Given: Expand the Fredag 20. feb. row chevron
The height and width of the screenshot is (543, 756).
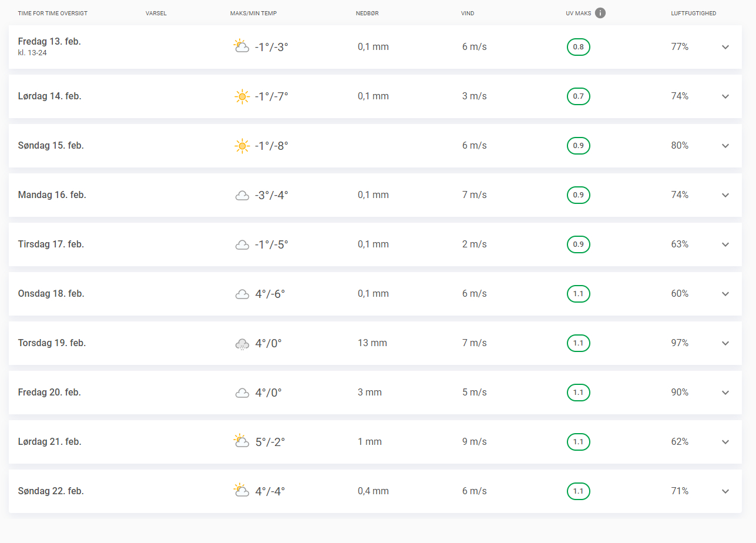Looking at the screenshot, I should pos(725,393).
